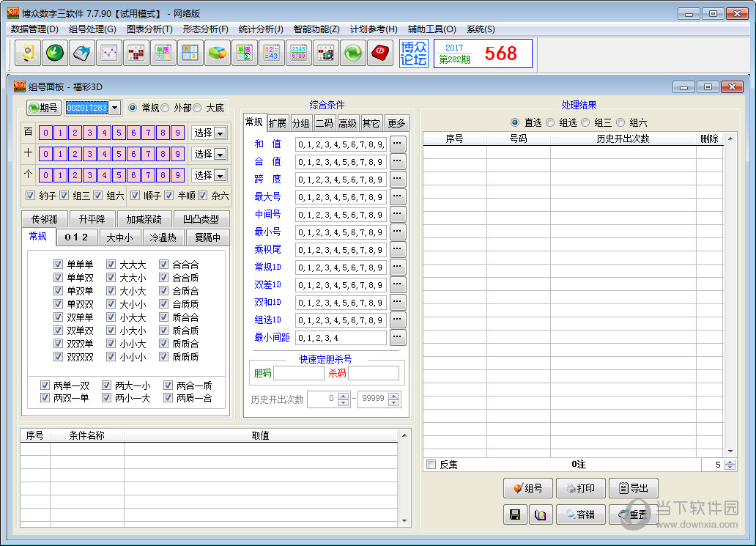Screen dimensions: 756x546
Task: Select the 大底 radio button
Action: 198,108
